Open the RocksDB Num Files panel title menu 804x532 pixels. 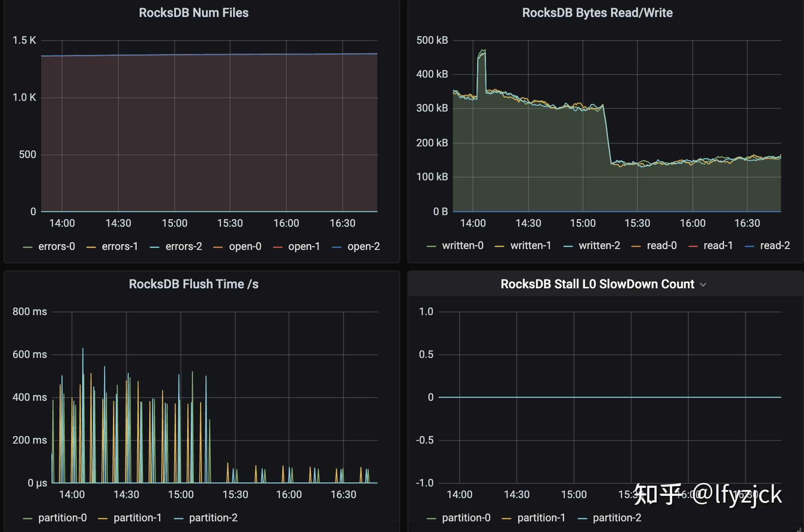pos(193,12)
